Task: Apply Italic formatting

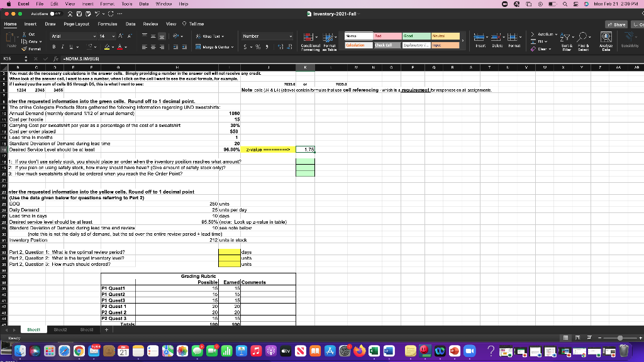Action: (62, 47)
